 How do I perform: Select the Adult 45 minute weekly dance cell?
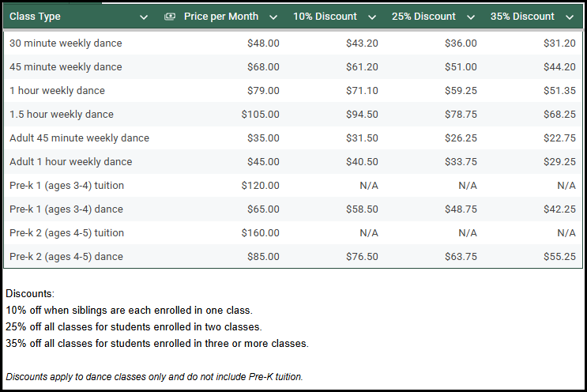(x=79, y=138)
